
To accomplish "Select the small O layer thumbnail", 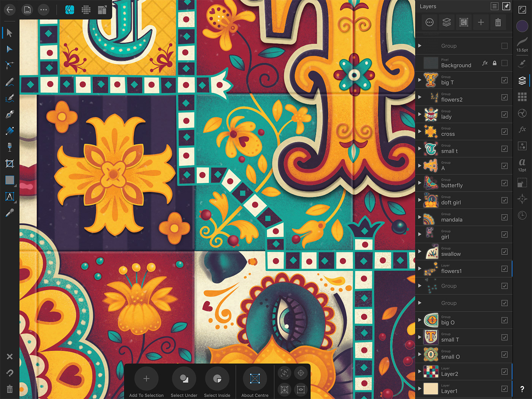I will (x=431, y=354).
